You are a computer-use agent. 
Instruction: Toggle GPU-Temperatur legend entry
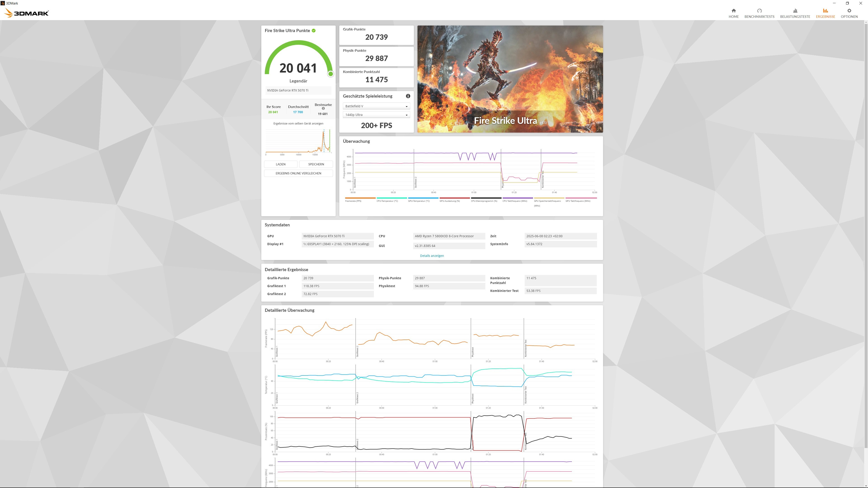tap(418, 201)
